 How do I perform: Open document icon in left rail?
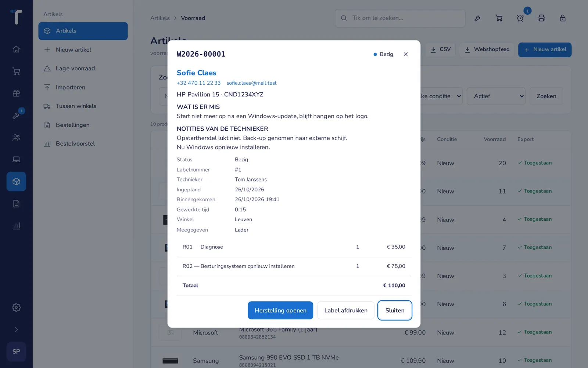point(16,204)
